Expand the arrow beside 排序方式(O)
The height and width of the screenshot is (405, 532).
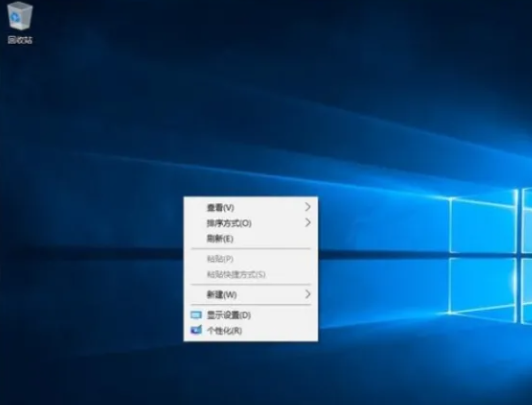pos(308,223)
